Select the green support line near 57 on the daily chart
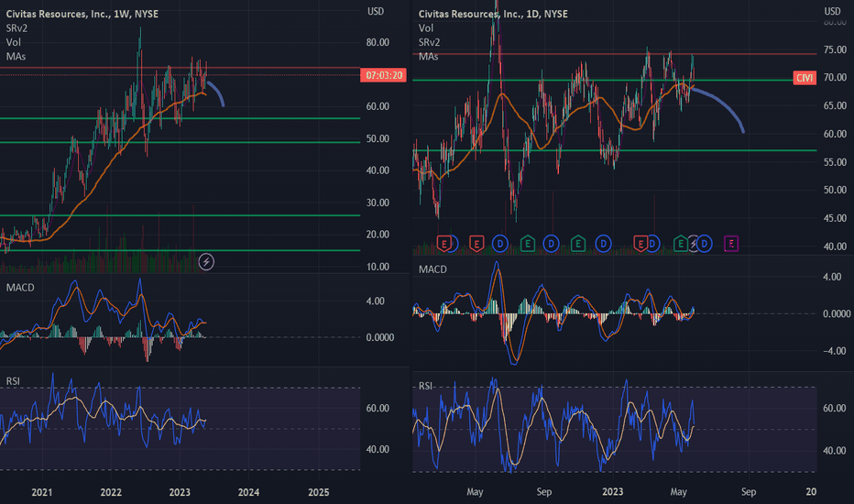 coord(614,150)
